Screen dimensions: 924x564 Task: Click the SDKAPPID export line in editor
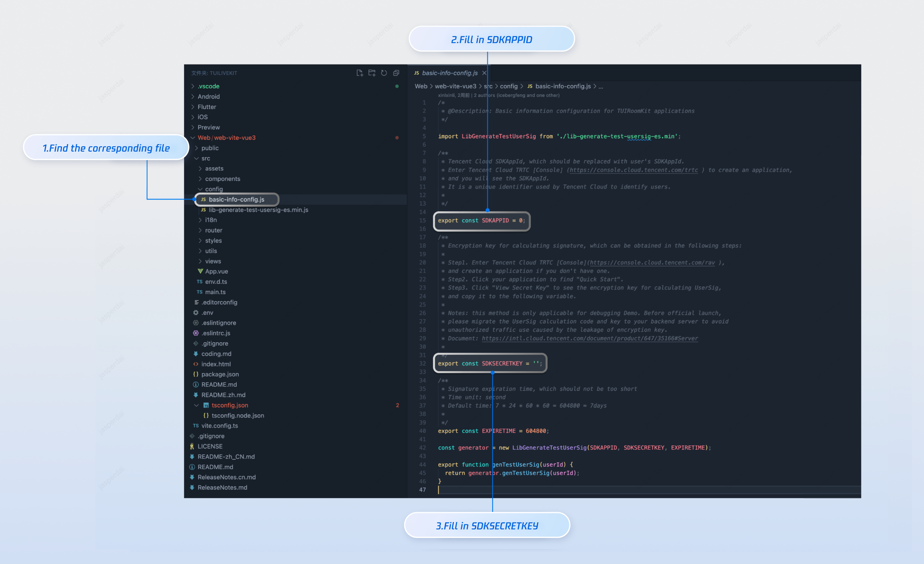click(x=481, y=220)
